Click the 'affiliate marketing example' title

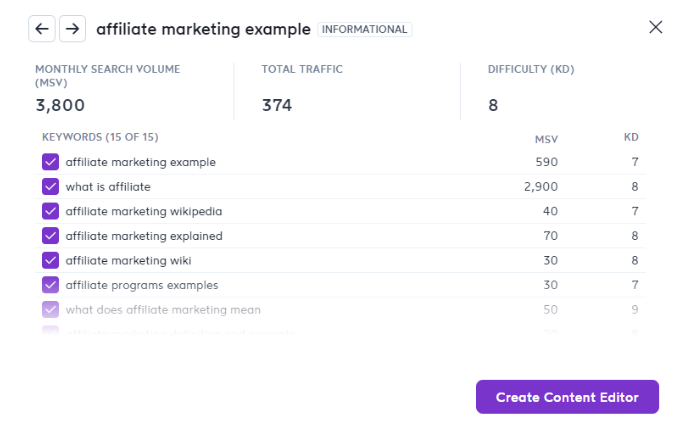(x=203, y=29)
